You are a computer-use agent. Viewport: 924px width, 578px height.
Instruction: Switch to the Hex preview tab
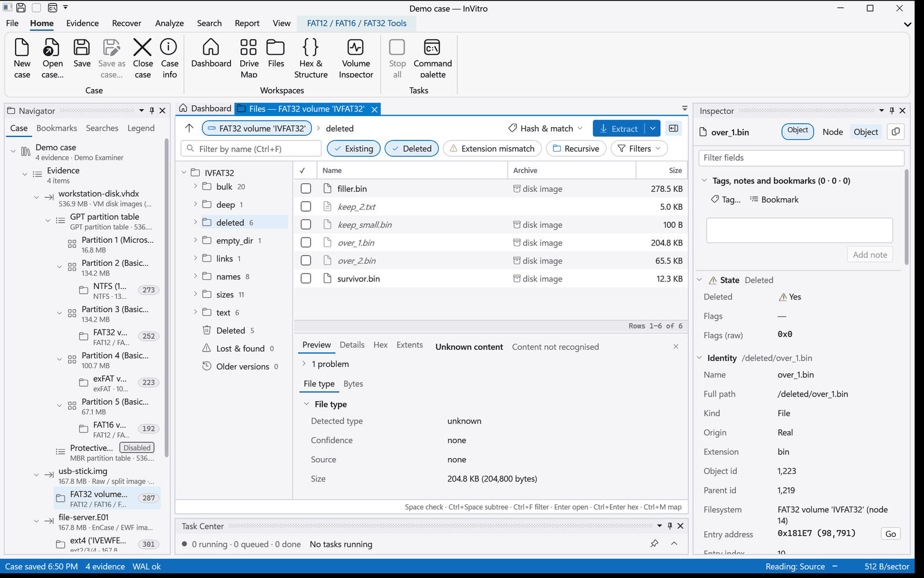point(381,345)
